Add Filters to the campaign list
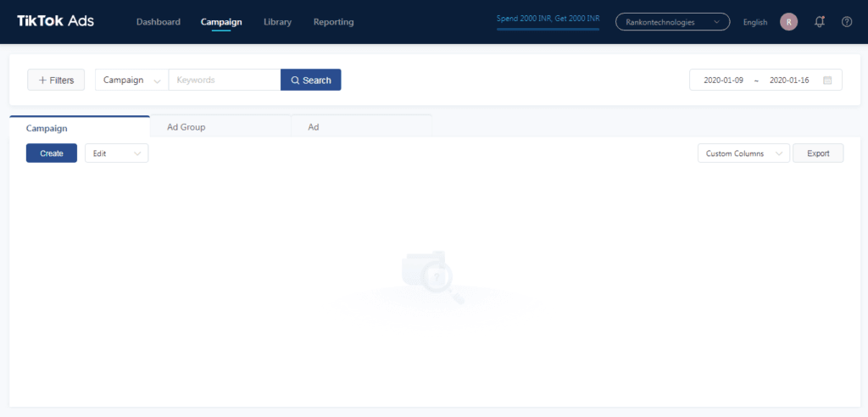 [56, 80]
